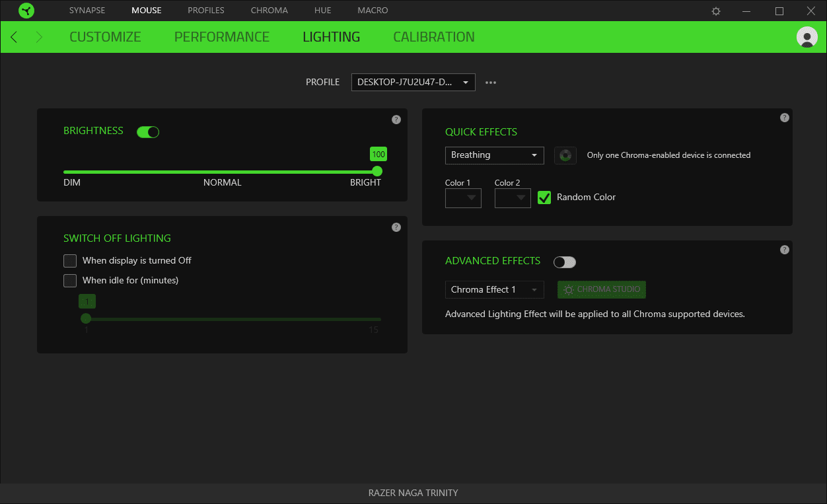Viewport: 827px width, 504px height.
Task: Check 'When idle for (minutes)'
Action: coord(70,281)
